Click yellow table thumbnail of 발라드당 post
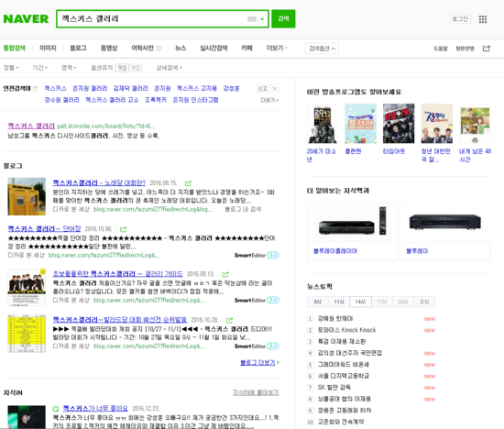The image size is (504, 429). (27, 334)
